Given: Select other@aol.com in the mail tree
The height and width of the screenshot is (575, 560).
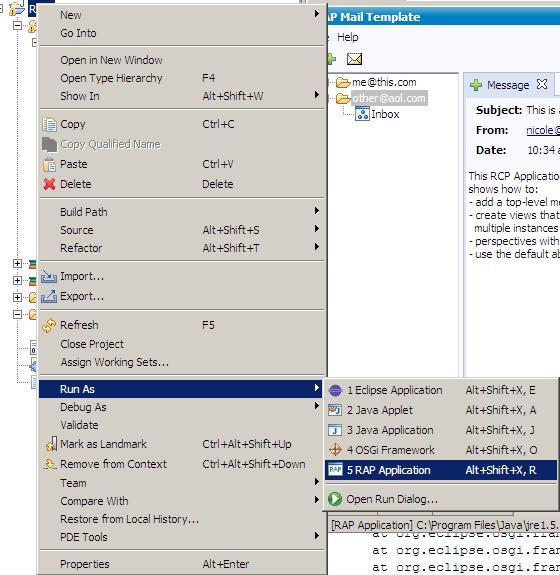Looking at the screenshot, I should [389, 98].
